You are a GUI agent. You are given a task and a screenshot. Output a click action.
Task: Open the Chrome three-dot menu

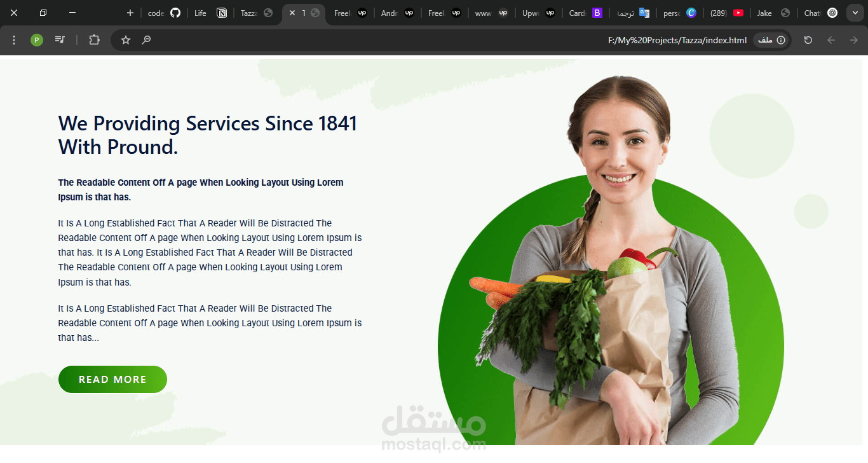(14, 40)
